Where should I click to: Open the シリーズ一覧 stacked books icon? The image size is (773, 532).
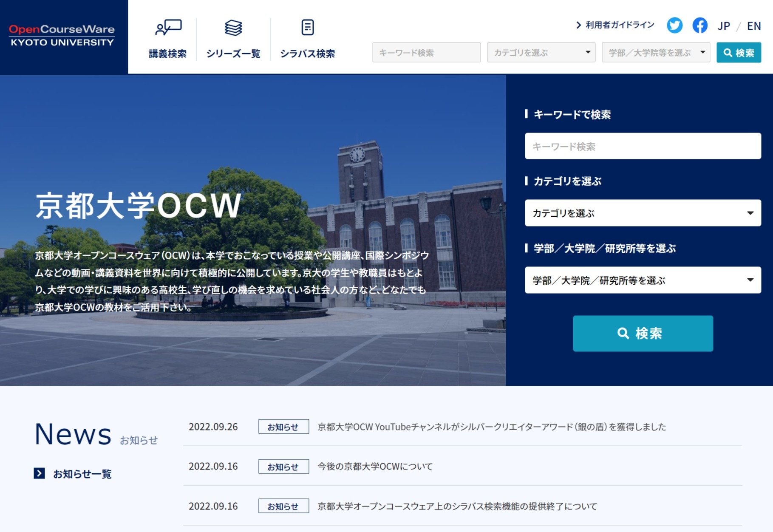point(233,28)
